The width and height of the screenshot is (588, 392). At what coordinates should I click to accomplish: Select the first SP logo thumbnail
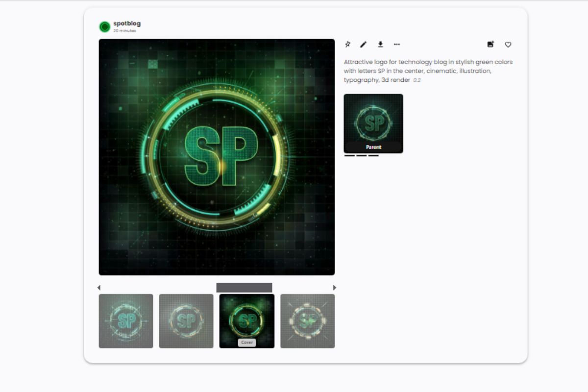coord(126,321)
